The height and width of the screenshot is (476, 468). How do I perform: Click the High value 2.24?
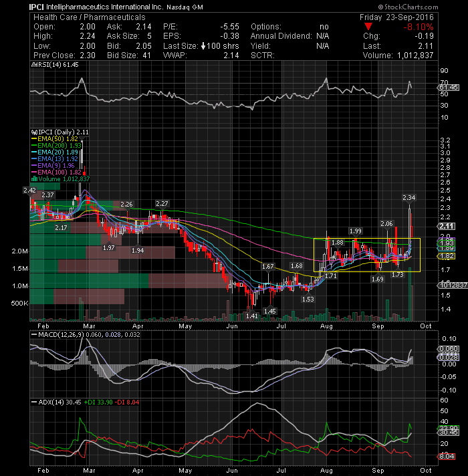click(x=88, y=36)
